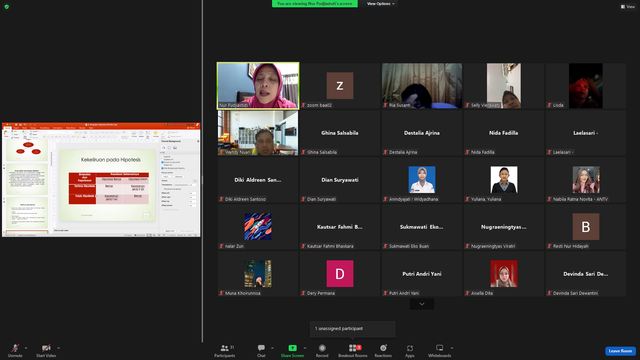
Task: Select Ria Susanti's video tile
Action: coord(422,86)
